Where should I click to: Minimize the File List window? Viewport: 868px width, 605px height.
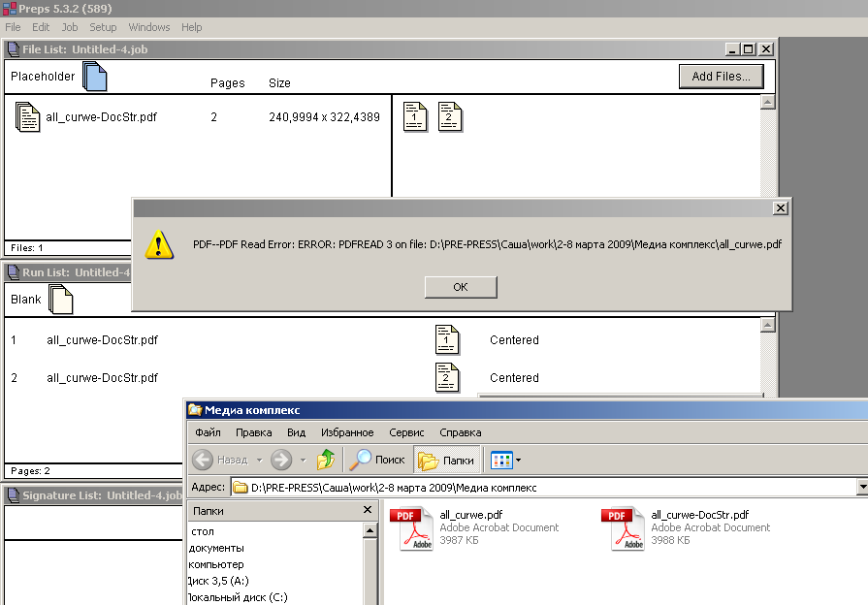[x=732, y=49]
